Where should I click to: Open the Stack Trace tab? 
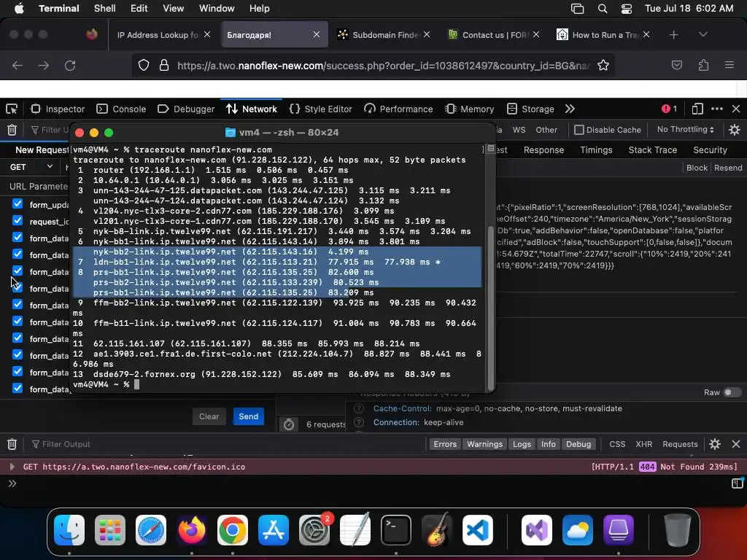tap(653, 150)
